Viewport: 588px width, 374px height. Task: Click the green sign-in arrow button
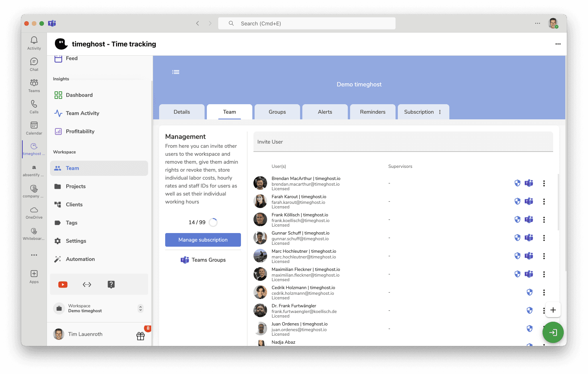[x=553, y=332]
